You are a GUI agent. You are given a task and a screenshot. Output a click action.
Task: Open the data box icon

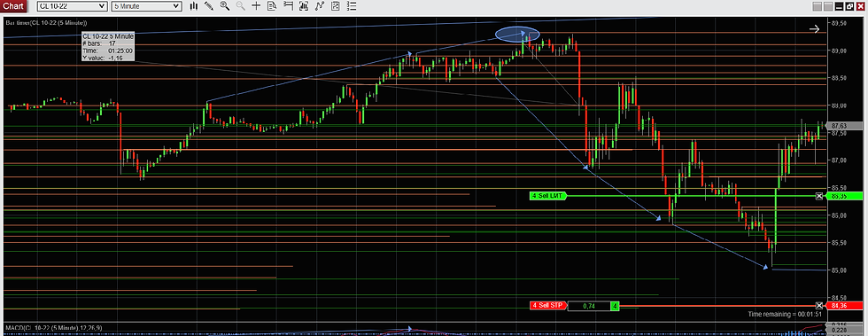click(303, 6)
